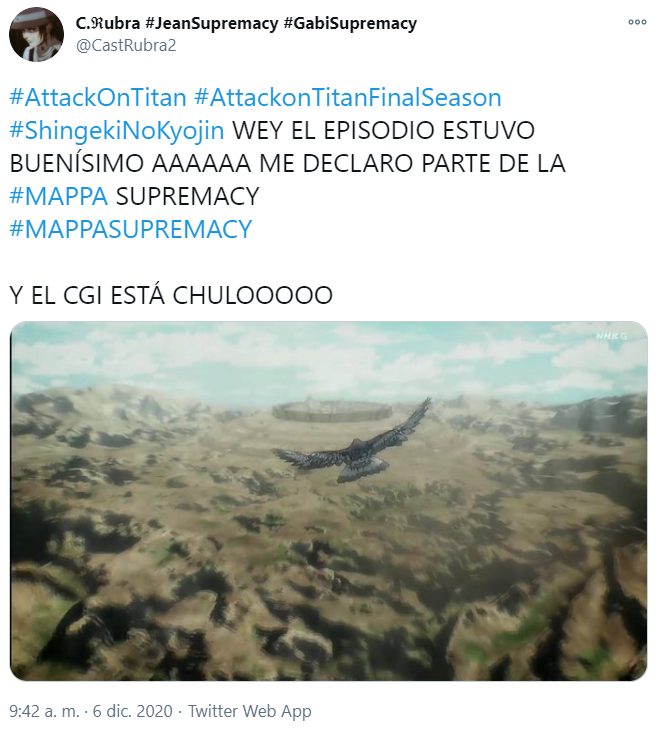Image resolution: width=664 pixels, height=731 pixels.
Task: Click the text Y EL CGI ESTÁ CHULOOOOO
Action: click(x=171, y=295)
